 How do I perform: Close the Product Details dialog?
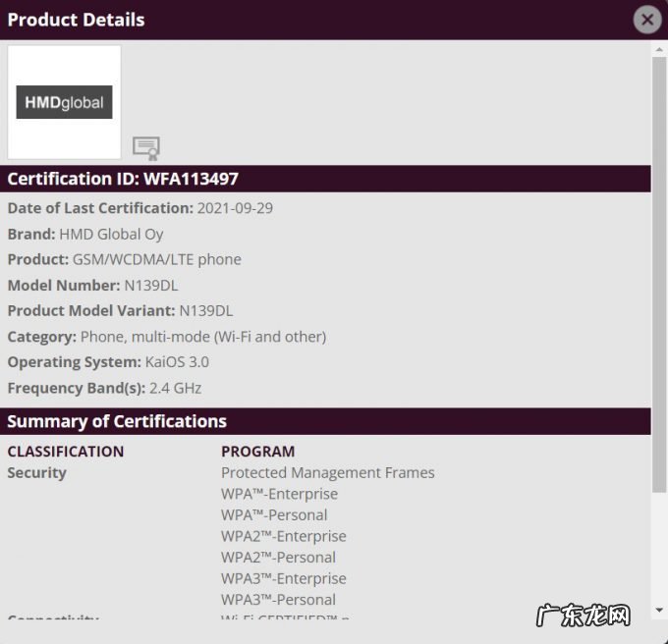(x=646, y=20)
